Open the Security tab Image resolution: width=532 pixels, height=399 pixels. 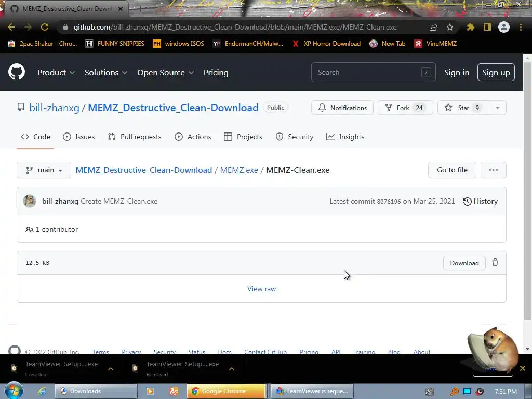(x=295, y=137)
